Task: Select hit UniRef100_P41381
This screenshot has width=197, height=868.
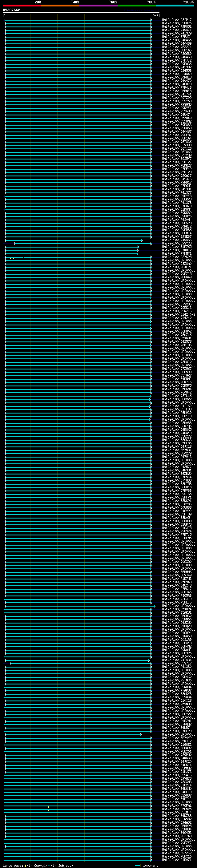Action: [177, 189]
